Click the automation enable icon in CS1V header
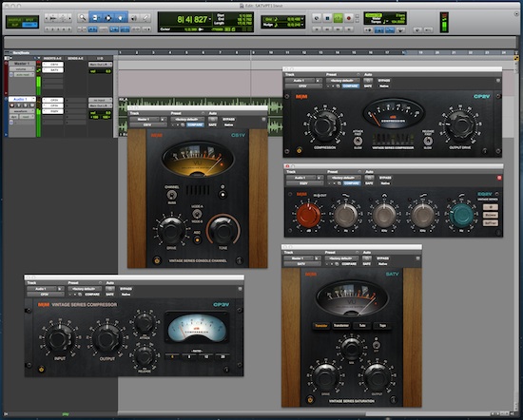 coord(212,119)
